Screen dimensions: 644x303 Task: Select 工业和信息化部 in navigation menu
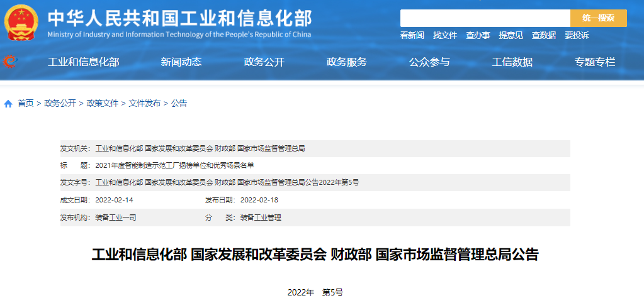tap(83, 62)
